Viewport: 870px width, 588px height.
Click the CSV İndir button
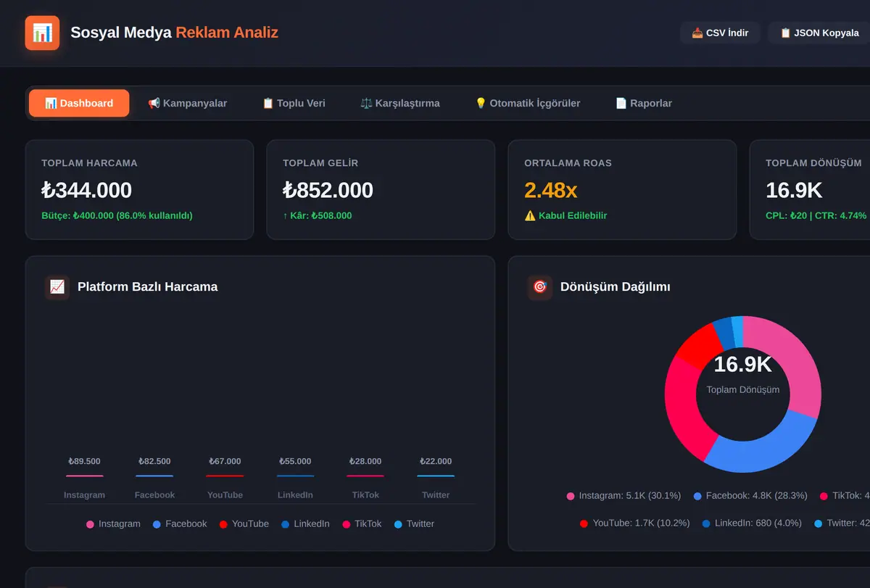pyautogui.click(x=720, y=33)
